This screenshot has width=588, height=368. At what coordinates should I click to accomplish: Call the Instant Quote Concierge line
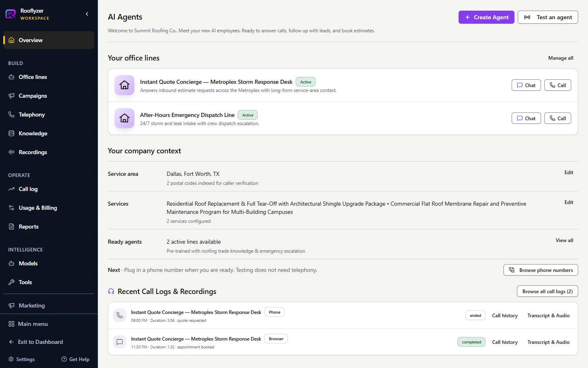tap(558, 85)
